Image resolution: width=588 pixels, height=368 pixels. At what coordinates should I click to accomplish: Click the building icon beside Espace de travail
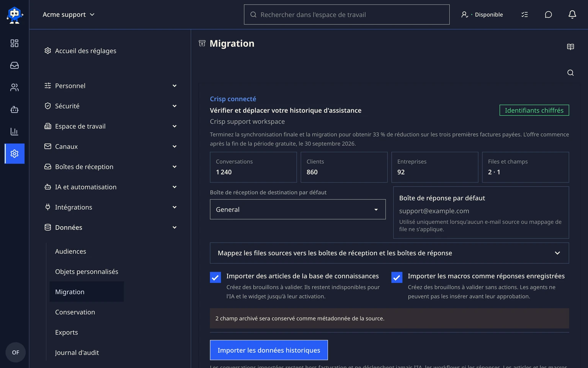point(48,126)
